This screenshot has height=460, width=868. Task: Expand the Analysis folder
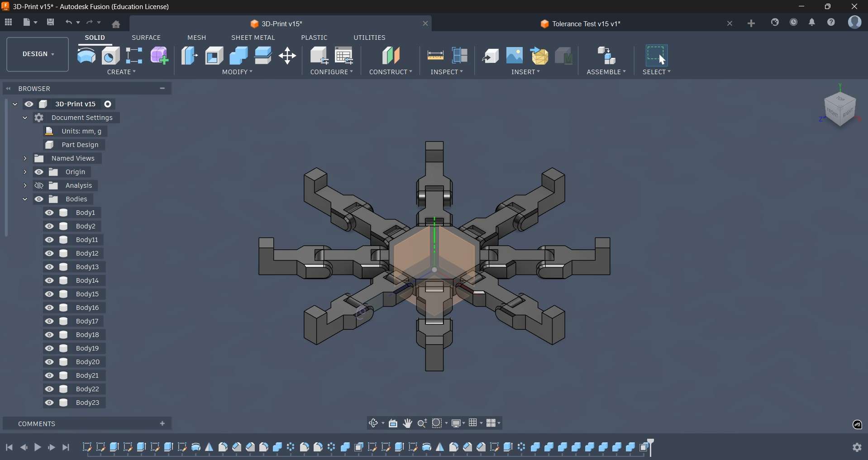click(x=25, y=186)
